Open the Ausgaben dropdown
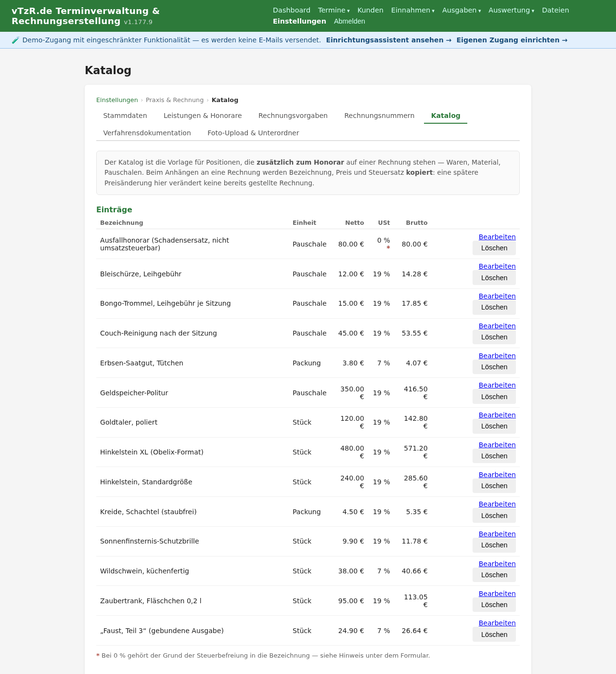This screenshot has width=616, height=674. tap(462, 10)
